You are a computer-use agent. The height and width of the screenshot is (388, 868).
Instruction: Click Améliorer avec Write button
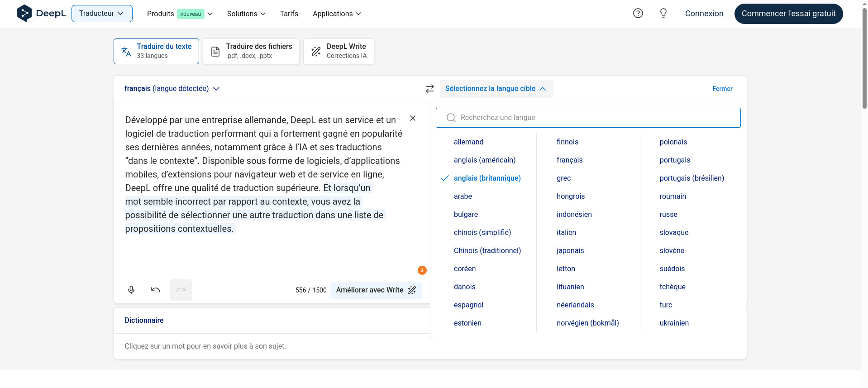(x=376, y=290)
